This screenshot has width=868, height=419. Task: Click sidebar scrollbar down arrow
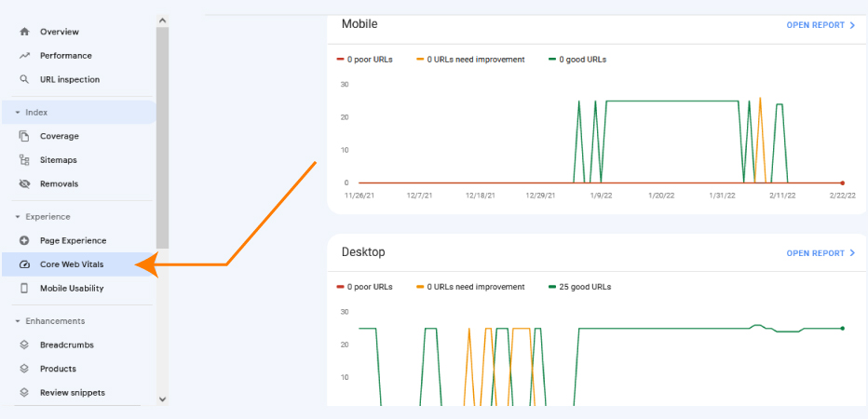(162, 399)
